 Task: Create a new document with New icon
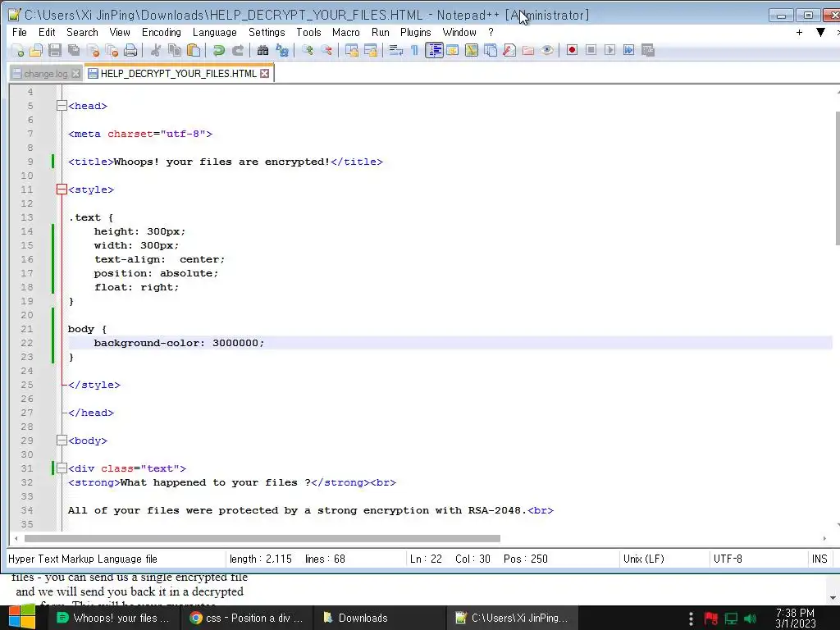click(x=17, y=50)
